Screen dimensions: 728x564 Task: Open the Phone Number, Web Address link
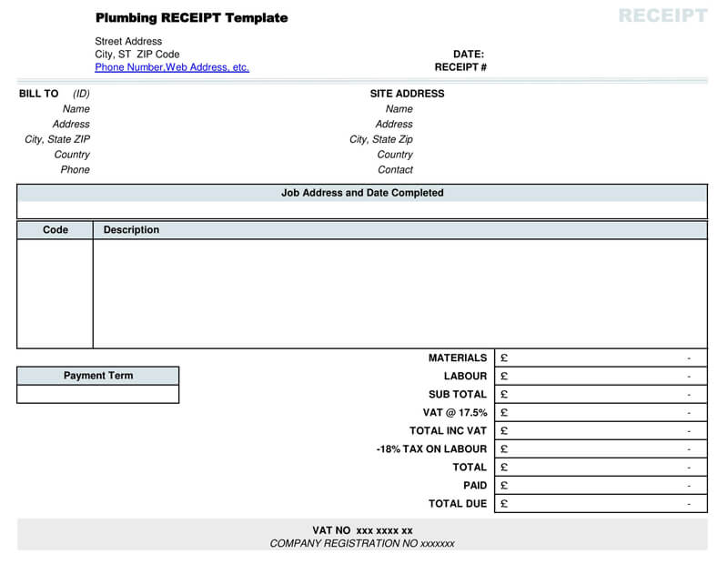coord(172,67)
